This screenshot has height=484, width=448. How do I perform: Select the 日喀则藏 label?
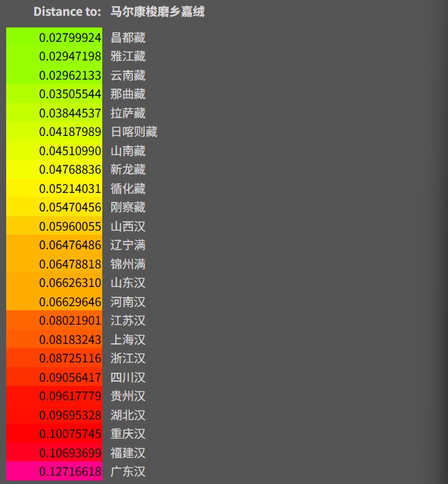pyautogui.click(x=134, y=132)
